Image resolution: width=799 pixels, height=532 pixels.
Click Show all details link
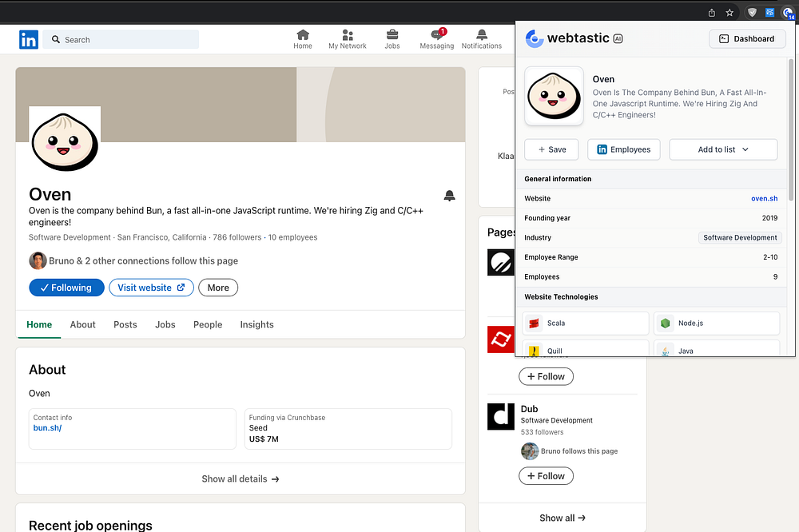click(x=240, y=479)
